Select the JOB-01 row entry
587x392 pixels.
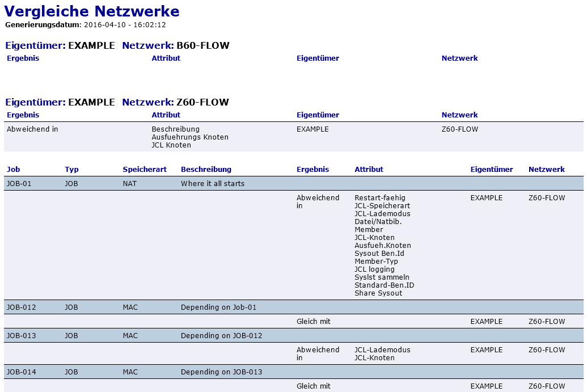click(19, 183)
